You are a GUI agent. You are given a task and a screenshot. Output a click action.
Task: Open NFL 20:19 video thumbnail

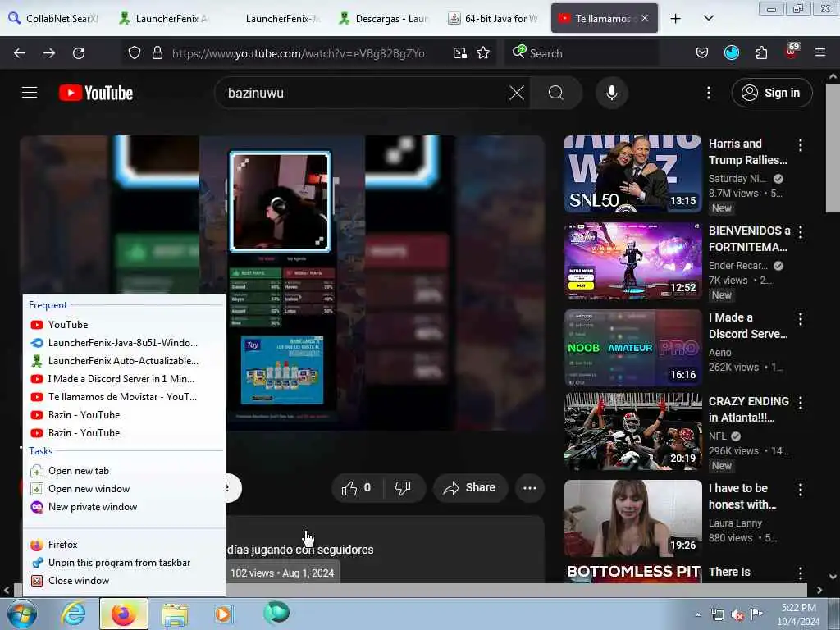632,431
